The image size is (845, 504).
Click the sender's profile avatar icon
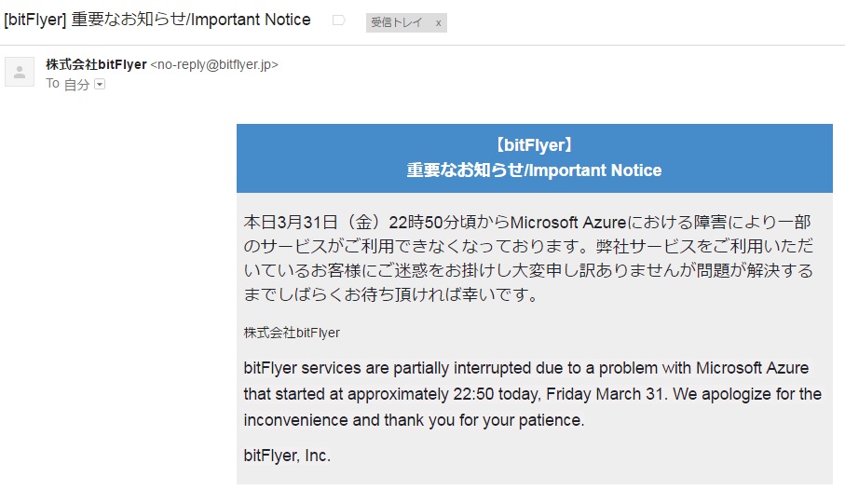(20, 72)
